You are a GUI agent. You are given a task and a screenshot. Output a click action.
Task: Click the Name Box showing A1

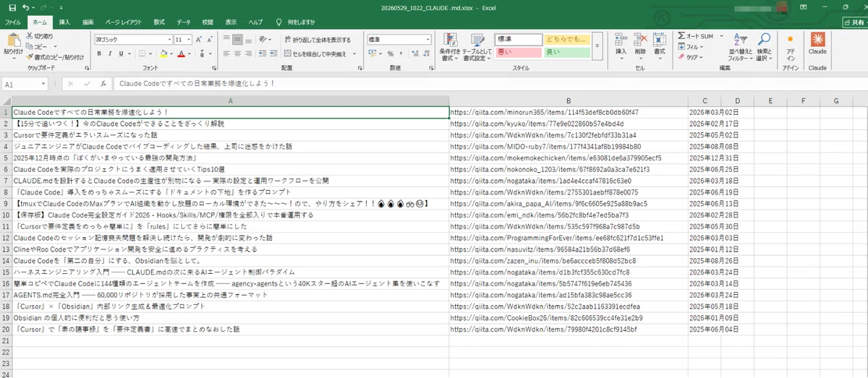click(25, 84)
